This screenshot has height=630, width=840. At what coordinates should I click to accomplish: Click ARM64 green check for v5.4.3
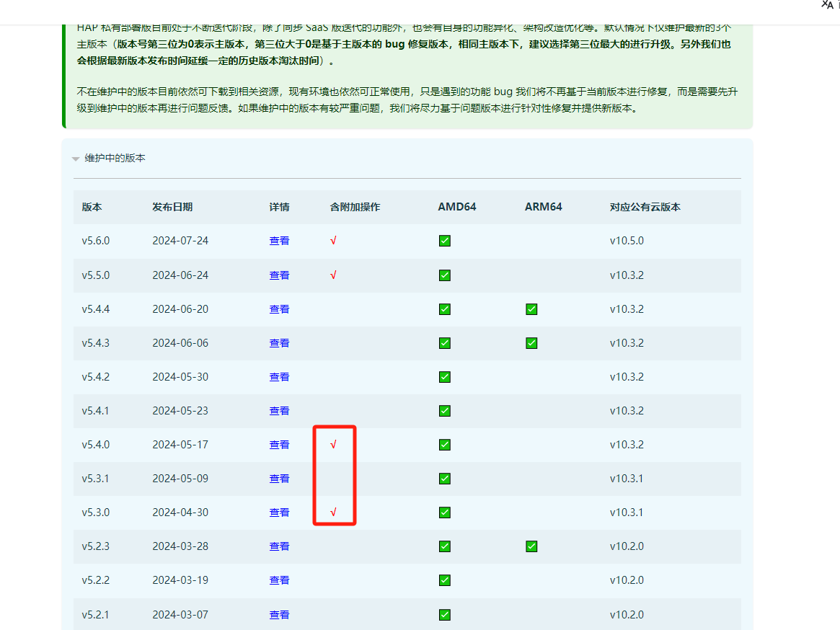531,343
